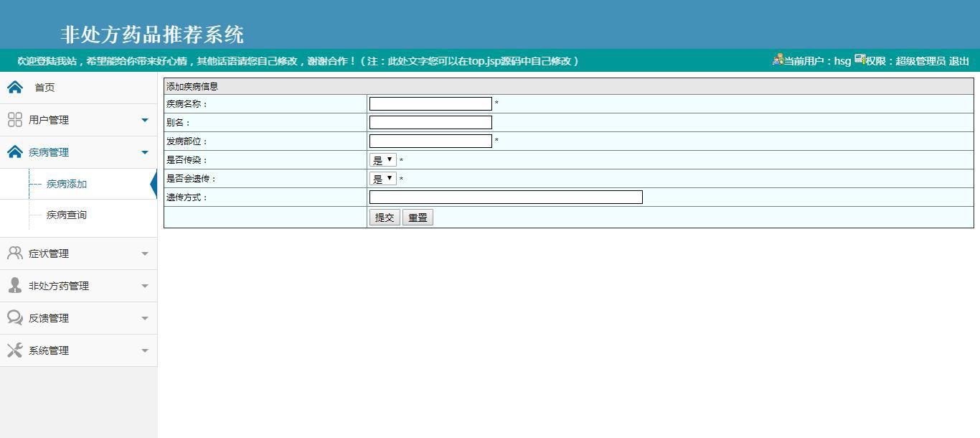980x438 pixels.
Task: Expand the 系统管理 arrow
Action: click(145, 350)
